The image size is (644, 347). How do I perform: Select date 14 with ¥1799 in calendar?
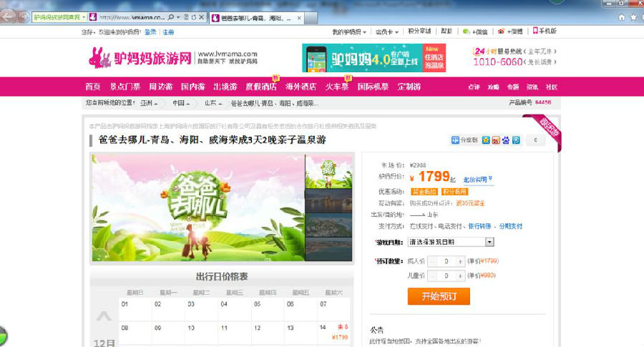333,332
